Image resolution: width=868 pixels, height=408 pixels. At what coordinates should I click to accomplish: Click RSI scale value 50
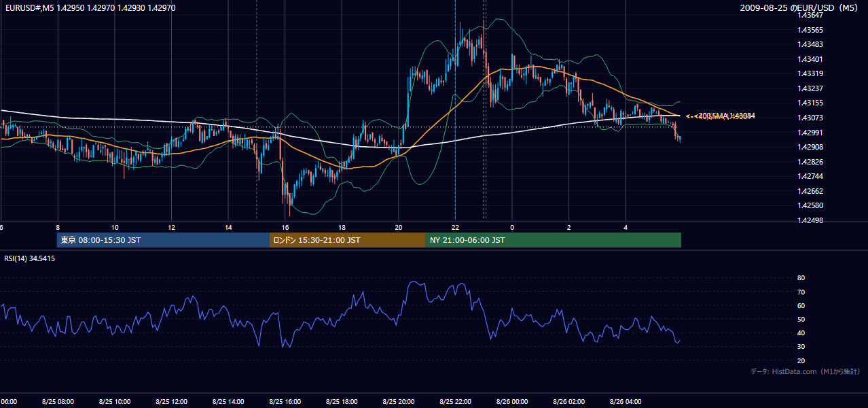(x=801, y=319)
